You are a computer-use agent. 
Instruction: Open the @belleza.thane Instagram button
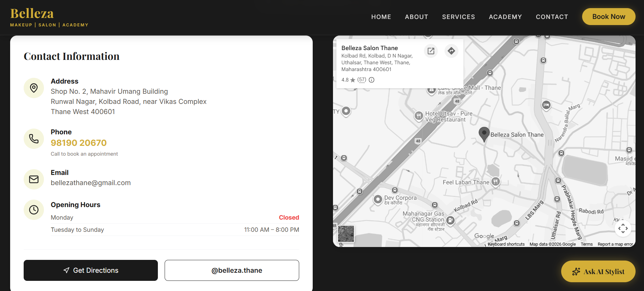tap(232, 270)
